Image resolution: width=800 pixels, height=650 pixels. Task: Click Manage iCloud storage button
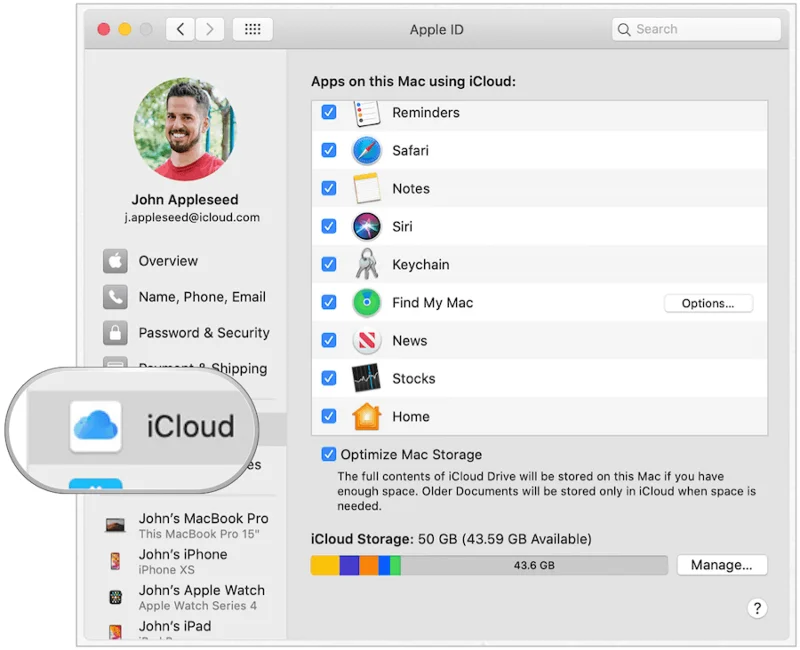click(721, 565)
